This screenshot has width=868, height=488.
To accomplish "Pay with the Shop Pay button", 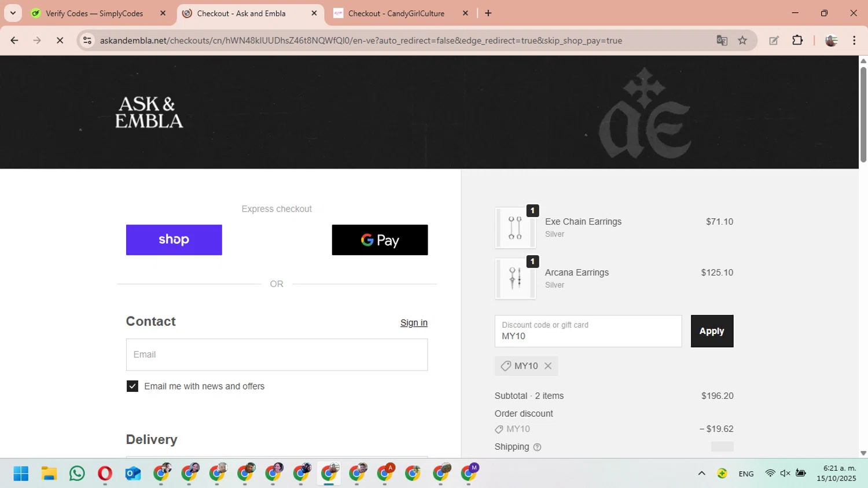I will coord(174,240).
